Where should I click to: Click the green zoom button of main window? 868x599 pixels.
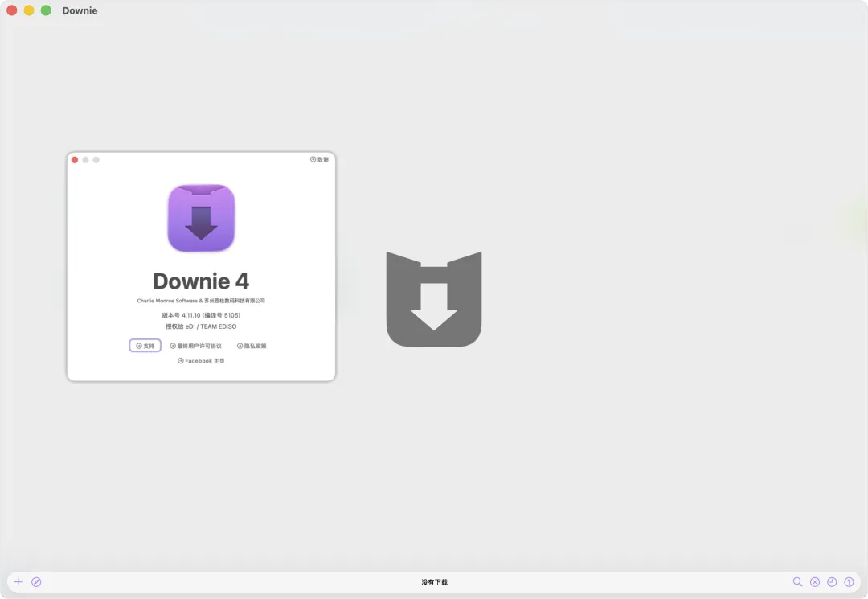[x=46, y=10]
